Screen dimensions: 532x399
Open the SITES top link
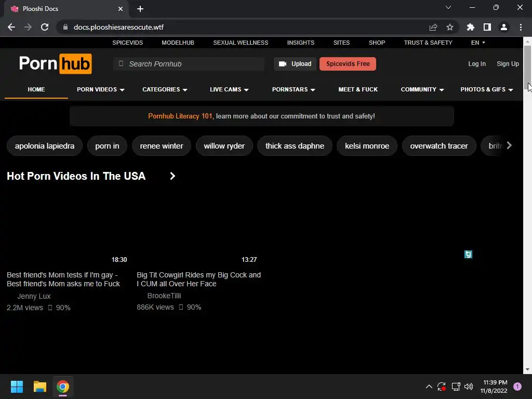341,43
